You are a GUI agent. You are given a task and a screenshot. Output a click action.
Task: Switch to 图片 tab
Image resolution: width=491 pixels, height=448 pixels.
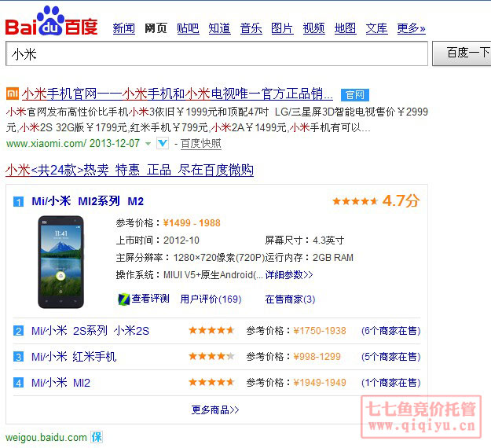tap(282, 28)
